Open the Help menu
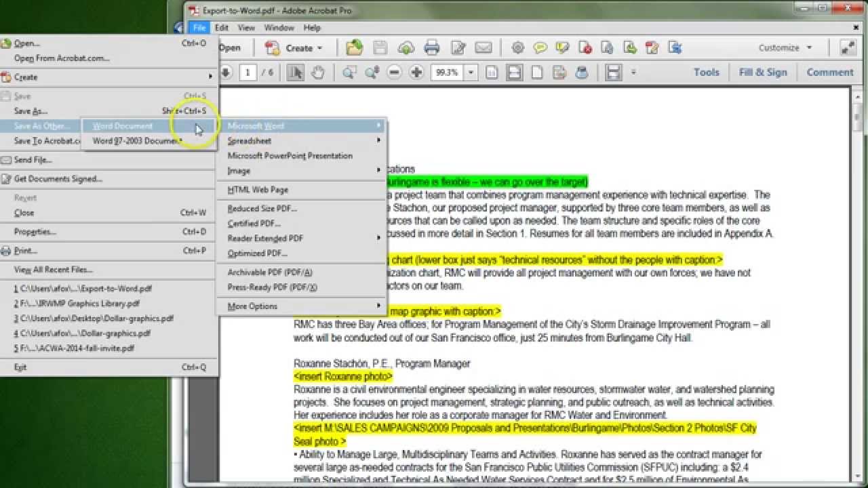Screen dimensions: 868x488 click(x=312, y=28)
